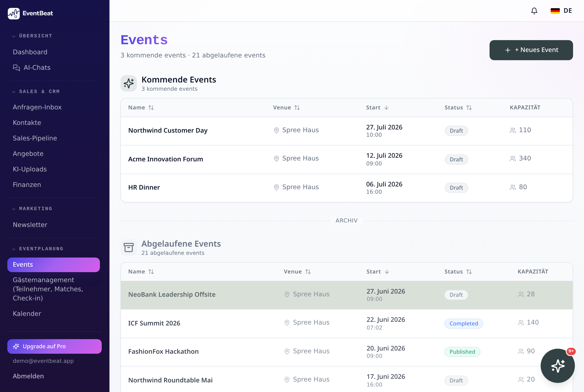
Task: Open Gästemanagement (Teilnehmer, Matches, Check-in)
Action: [54, 289]
